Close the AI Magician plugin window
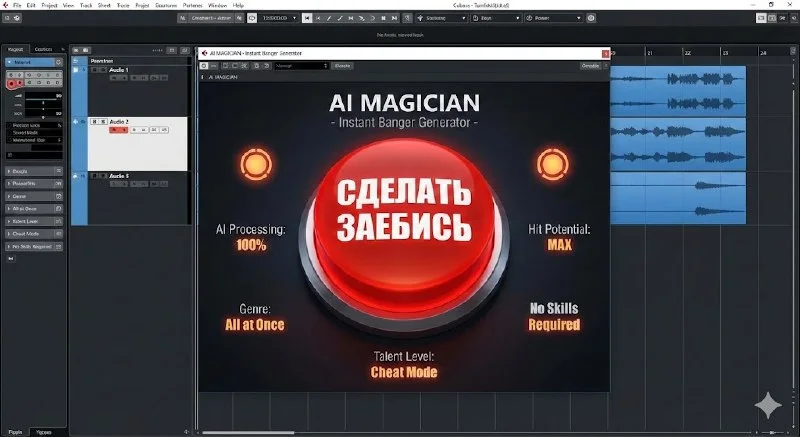 [x=603, y=54]
